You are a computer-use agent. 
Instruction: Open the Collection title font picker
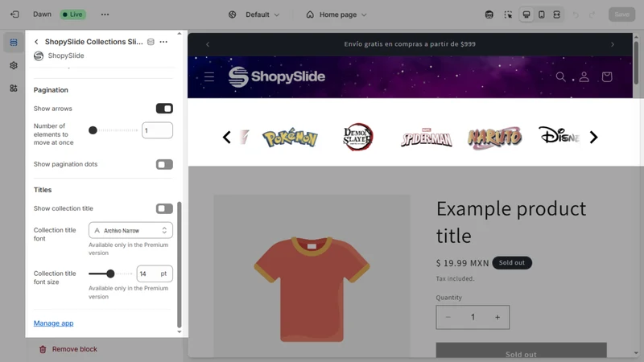pos(130,230)
